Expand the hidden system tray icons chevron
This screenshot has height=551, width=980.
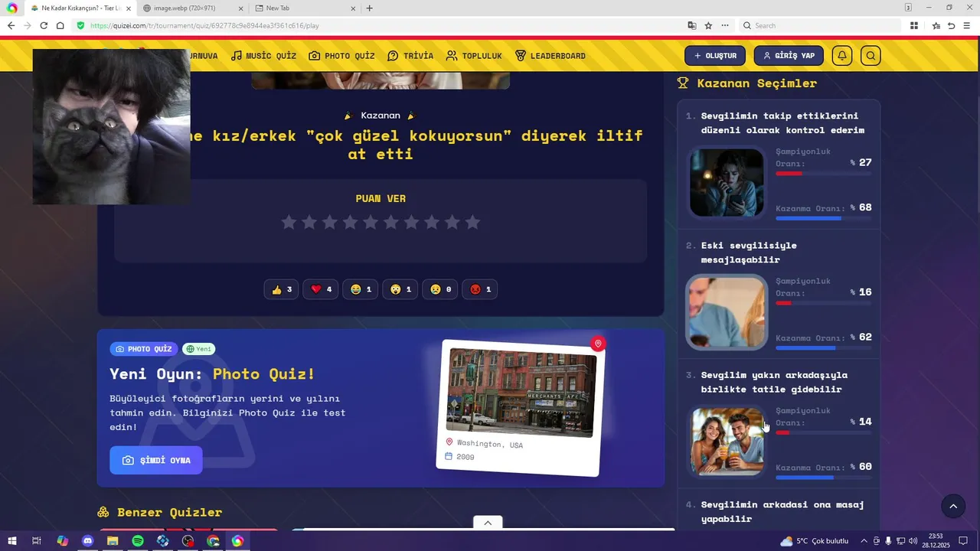[x=864, y=541]
